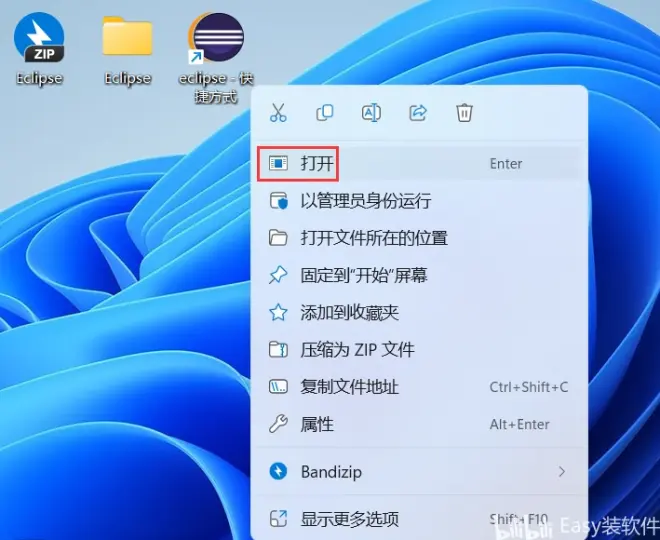The height and width of the screenshot is (540, 660).
Task: Click the Delete trash can icon
Action: pos(464,113)
